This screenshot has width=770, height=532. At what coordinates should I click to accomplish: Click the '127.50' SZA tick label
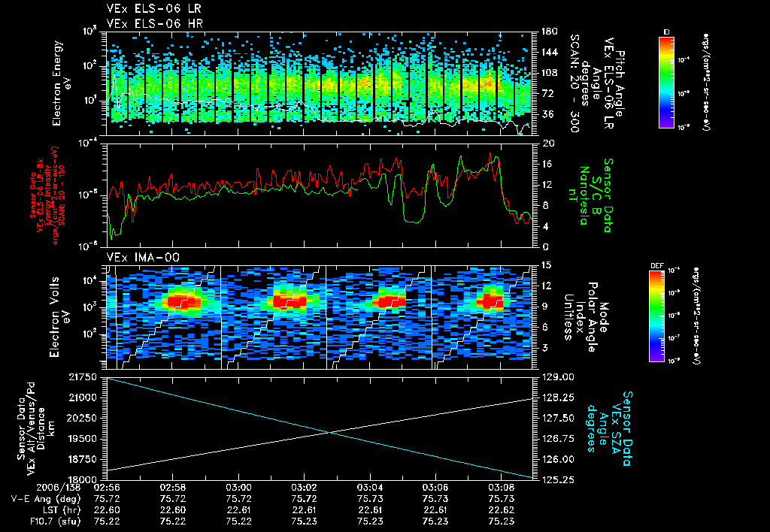click(557, 418)
